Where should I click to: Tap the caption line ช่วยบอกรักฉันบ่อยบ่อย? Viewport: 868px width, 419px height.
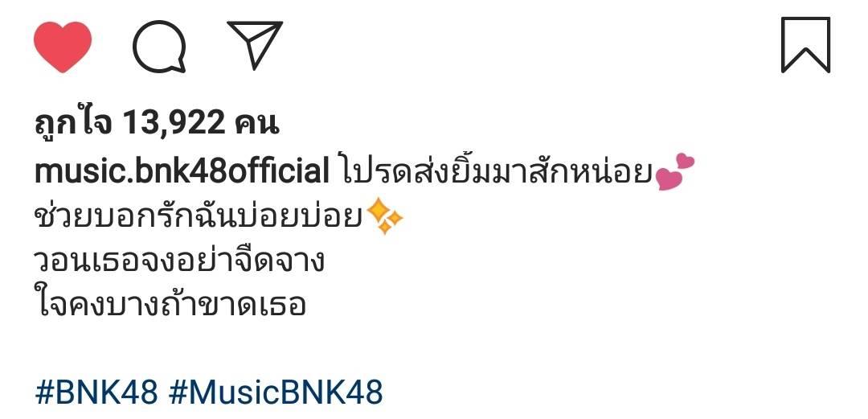[199, 216]
